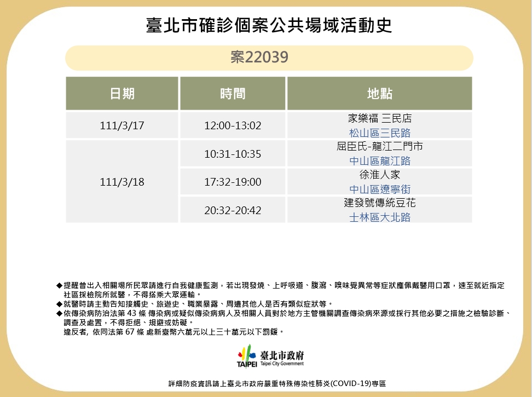The image size is (532, 397).
Task: Select the 12:00-13:02 time cell
Action: (x=233, y=125)
